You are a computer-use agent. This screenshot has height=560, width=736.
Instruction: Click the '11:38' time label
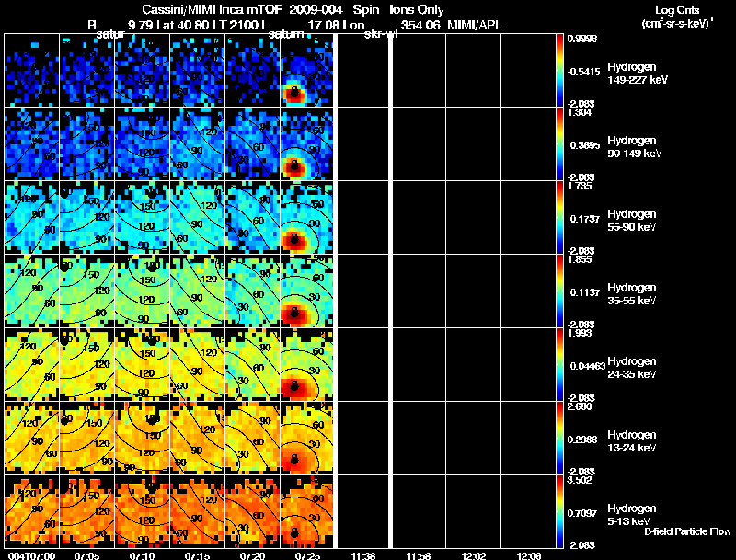tap(363, 555)
